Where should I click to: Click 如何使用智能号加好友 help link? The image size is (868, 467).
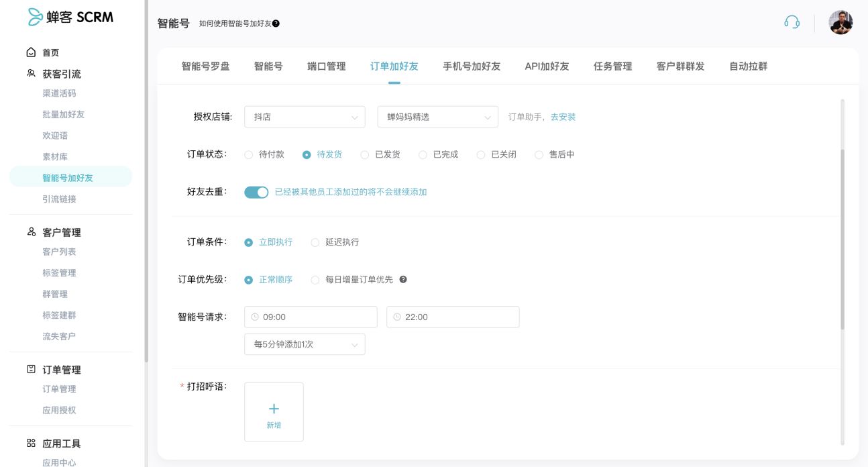235,23
